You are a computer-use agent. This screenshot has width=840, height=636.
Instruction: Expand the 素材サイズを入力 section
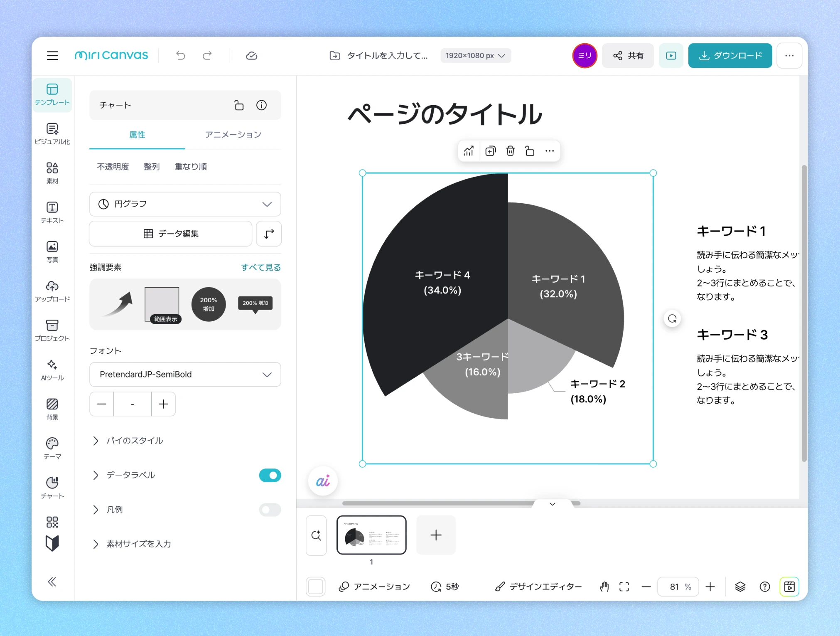(x=132, y=544)
